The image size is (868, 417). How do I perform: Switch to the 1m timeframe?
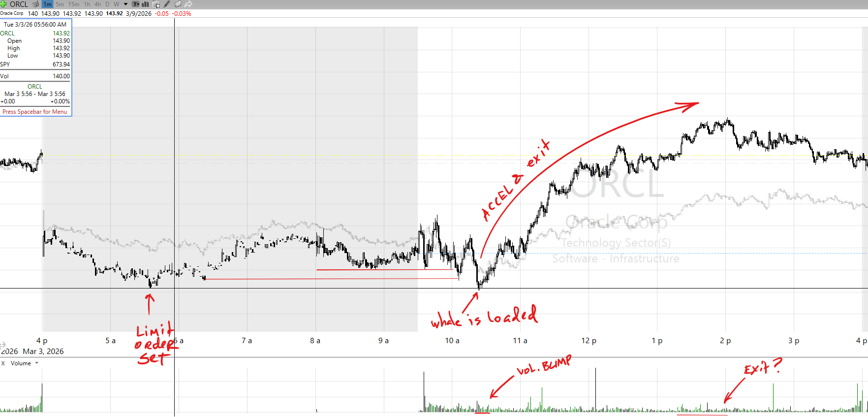[x=47, y=4]
